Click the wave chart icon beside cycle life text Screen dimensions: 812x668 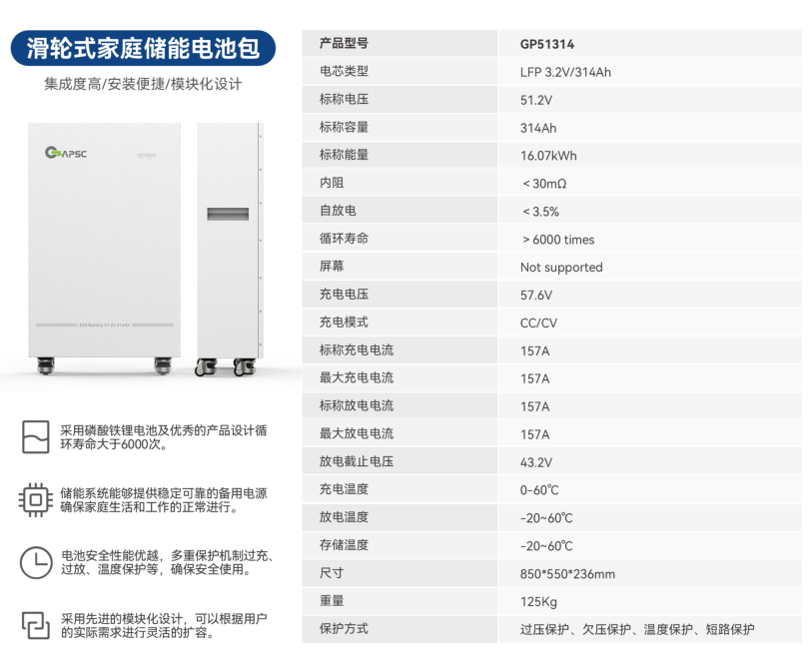[35, 436]
